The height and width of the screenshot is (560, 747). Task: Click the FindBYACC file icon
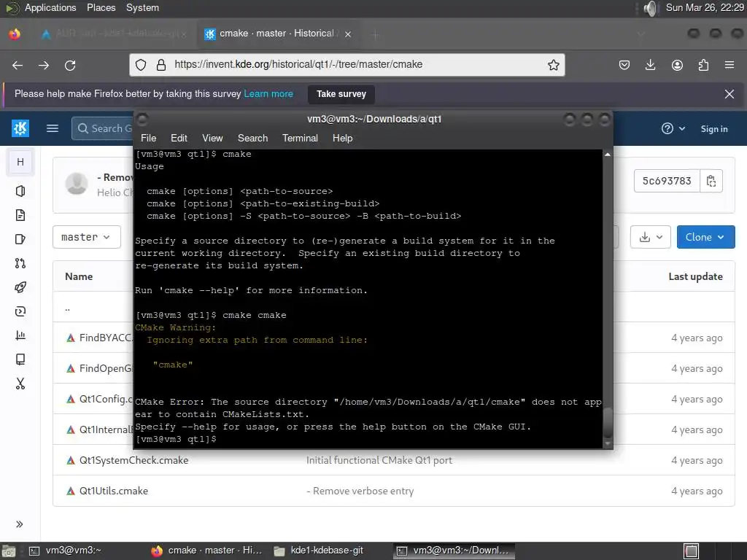[71, 338]
